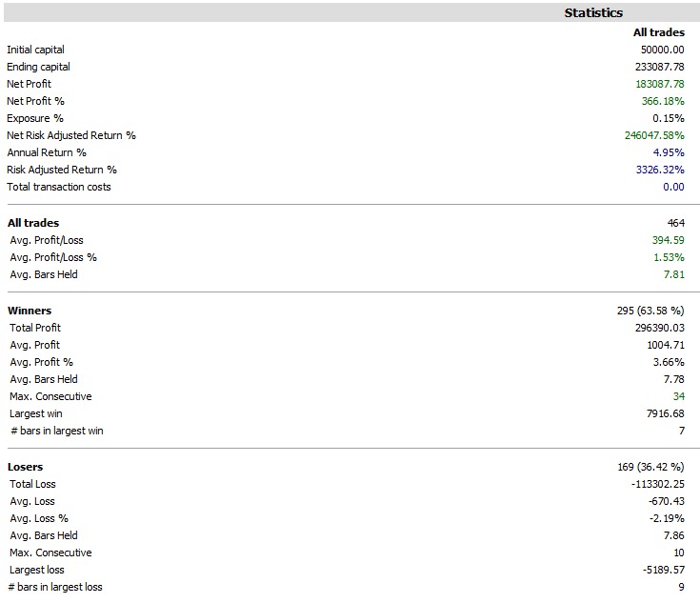
Task: Click the Winners section heading
Action: [x=30, y=311]
